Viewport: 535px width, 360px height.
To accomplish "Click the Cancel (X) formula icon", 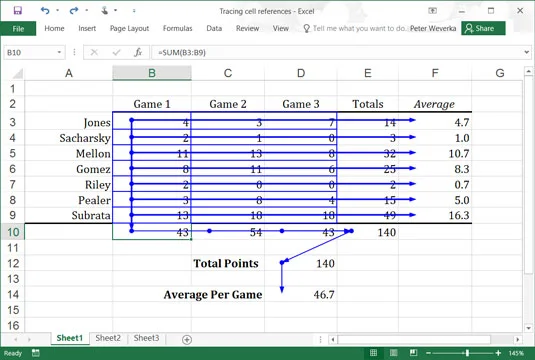I will coord(94,53).
